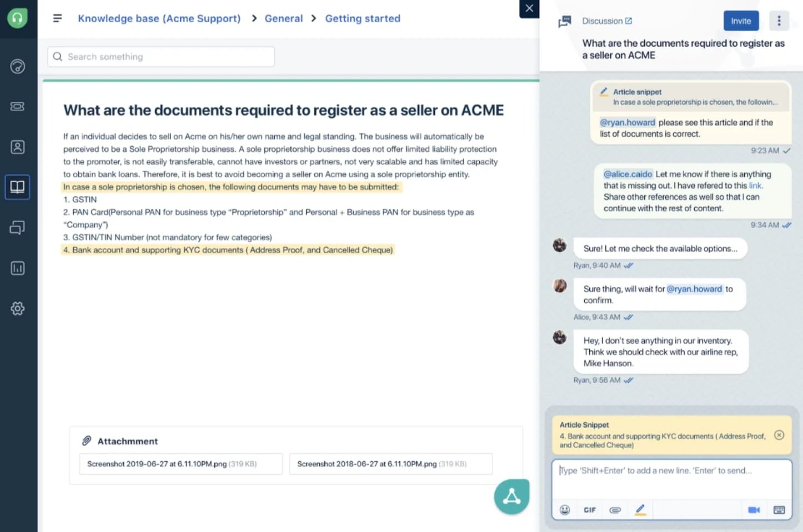The width and height of the screenshot is (803, 532).
Task: Click Ryan's avatar beside 'Sure! Let me check'
Action: click(x=560, y=245)
